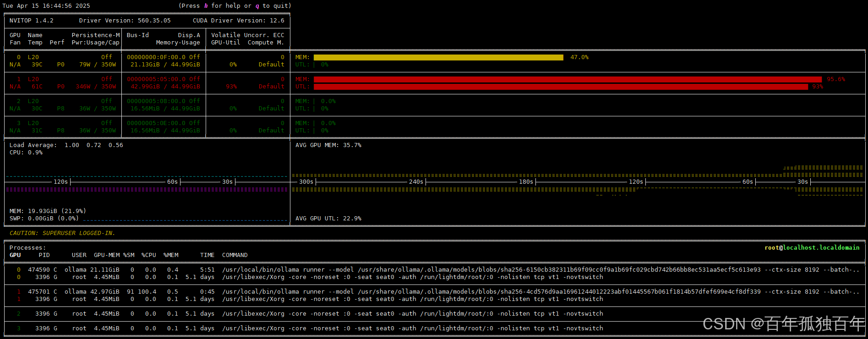The width and height of the screenshot is (868, 339).
Task: Select bus id '00000005:0E:00.0'
Action: pos(156,123)
